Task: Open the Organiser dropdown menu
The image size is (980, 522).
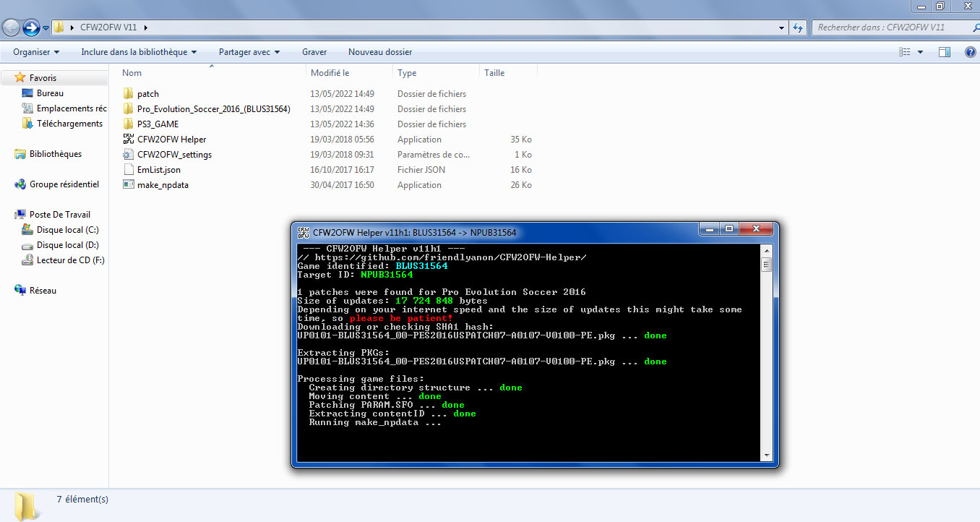Action: [36, 52]
